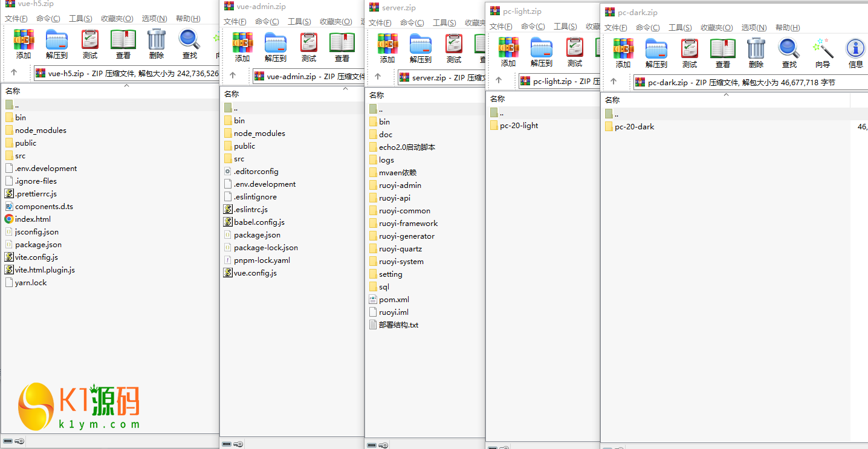The width and height of the screenshot is (868, 449).
Task: Click Name (名称) column header in vue-admin
Action: [292, 94]
